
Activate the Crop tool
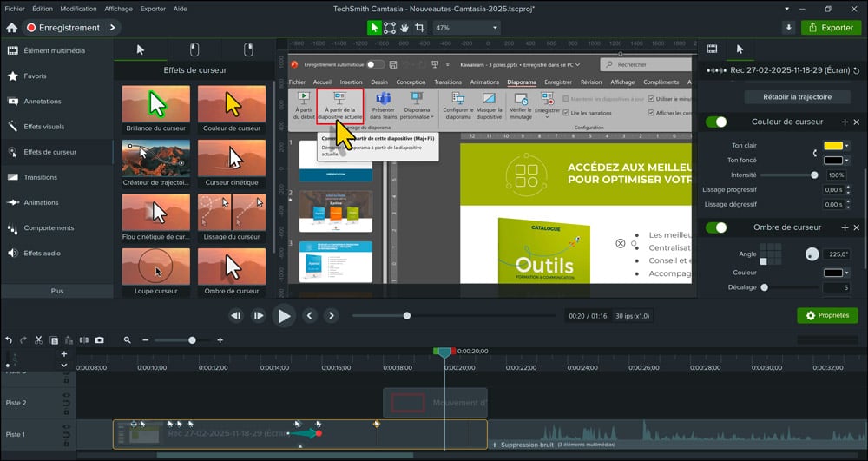tap(419, 28)
